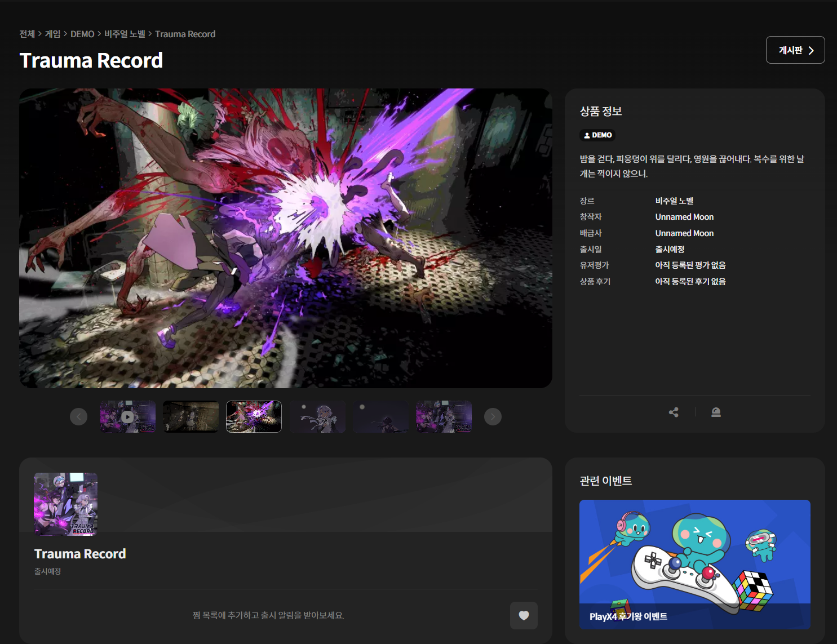Click the Trauma Record game icon in bottom card
The width and height of the screenshot is (837, 644).
coord(65,504)
